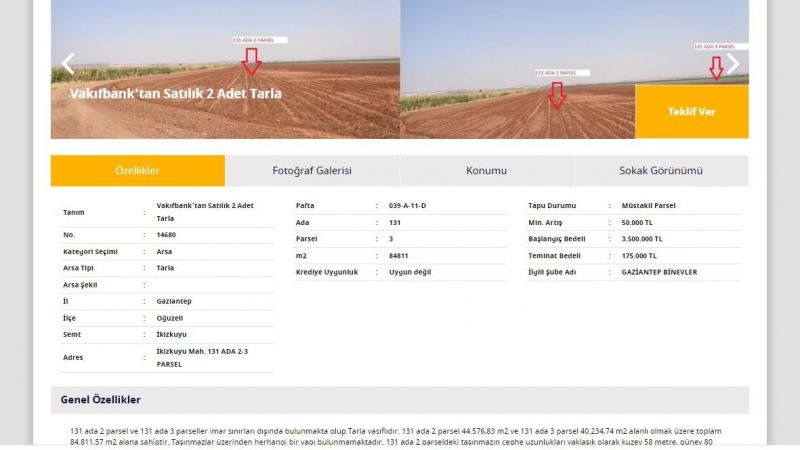Image resolution: width=800 pixels, height=450 pixels.
Task: Click the Genel Özellikler section header
Action: (101, 400)
